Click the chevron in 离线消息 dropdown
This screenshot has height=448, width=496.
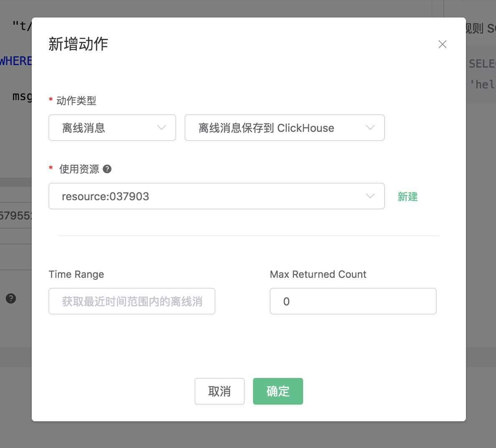click(162, 128)
